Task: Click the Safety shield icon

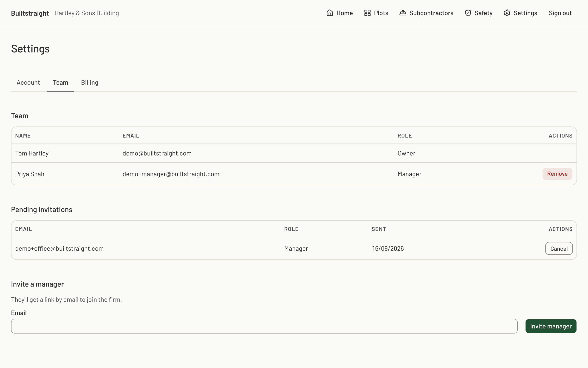Action: click(x=468, y=13)
